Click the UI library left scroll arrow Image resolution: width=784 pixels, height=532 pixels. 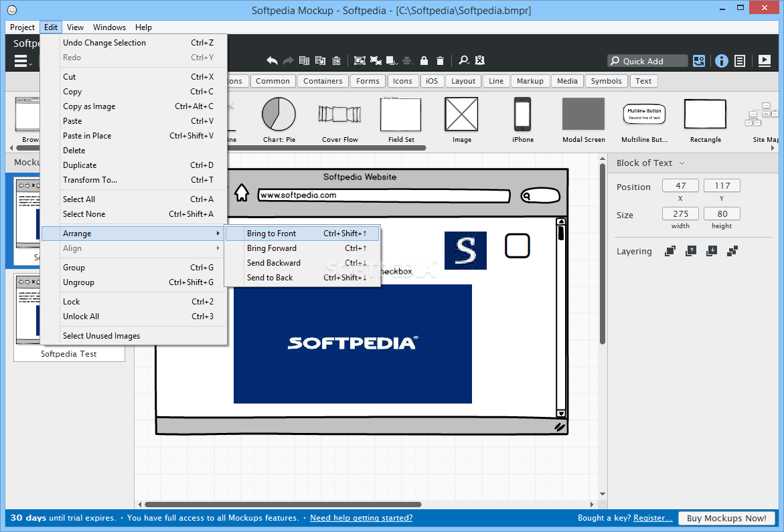coord(11,147)
